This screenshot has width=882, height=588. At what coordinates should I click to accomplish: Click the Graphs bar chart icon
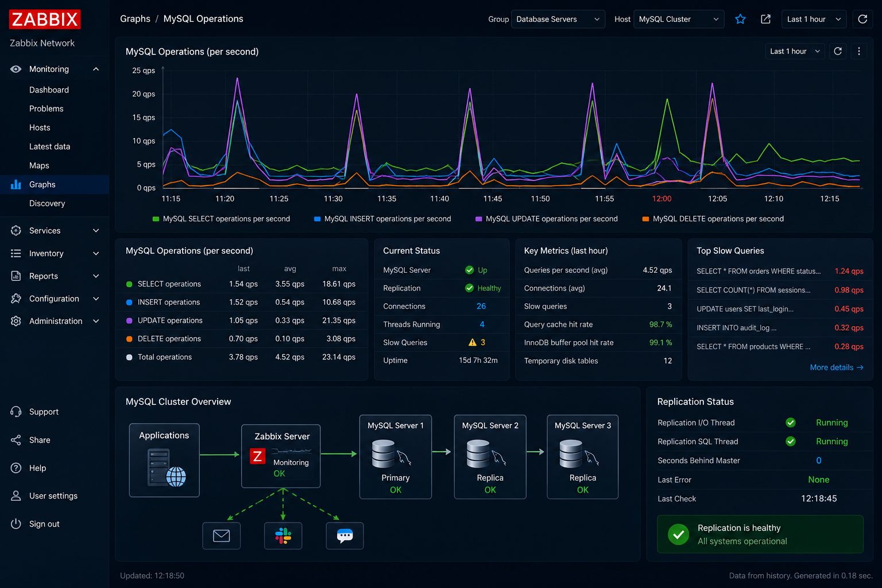click(x=16, y=184)
